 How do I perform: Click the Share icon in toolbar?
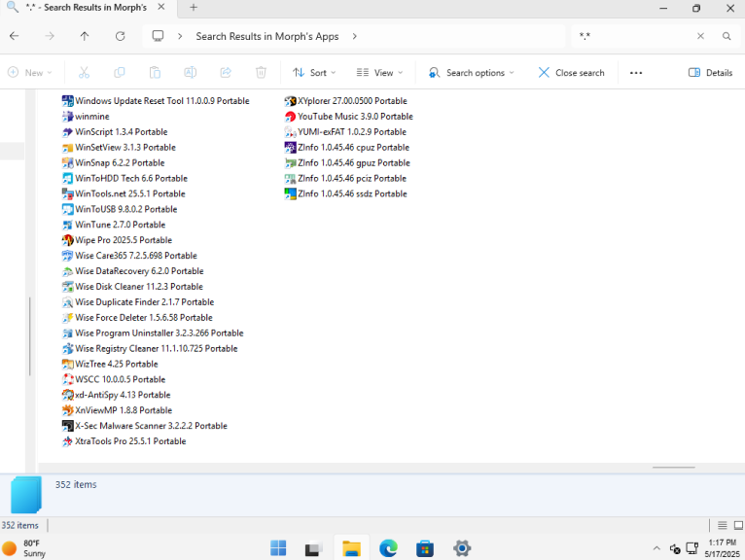click(x=226, y=73)
